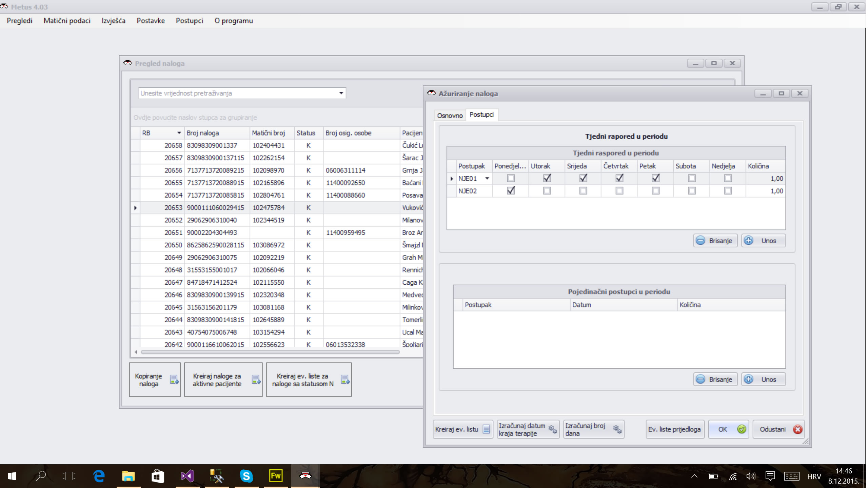Click Unos under Pojedinačni postupci grid
The height and width of the screenshot is (488, 868).
[764, 380]
